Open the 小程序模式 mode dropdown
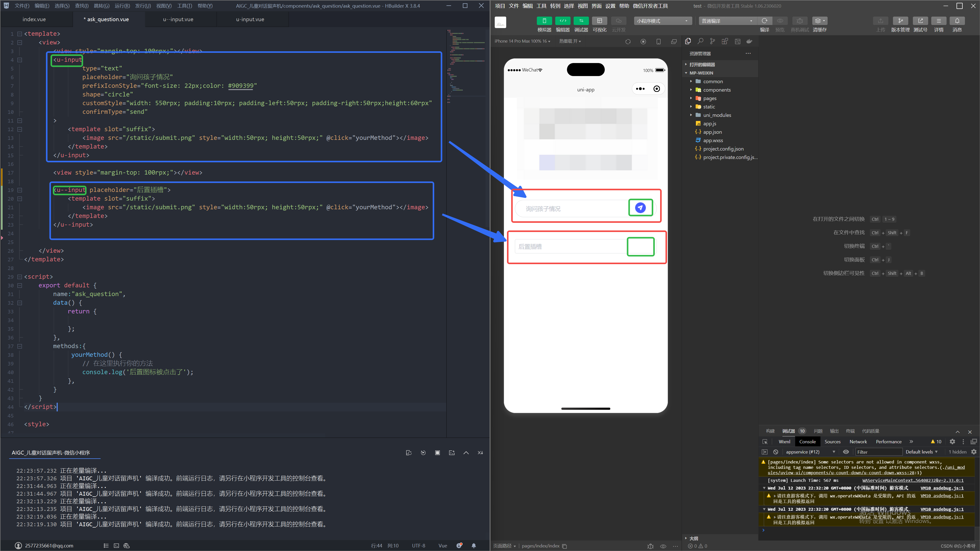The height and width of the screenshot is (551, 980). coord(663,21)
